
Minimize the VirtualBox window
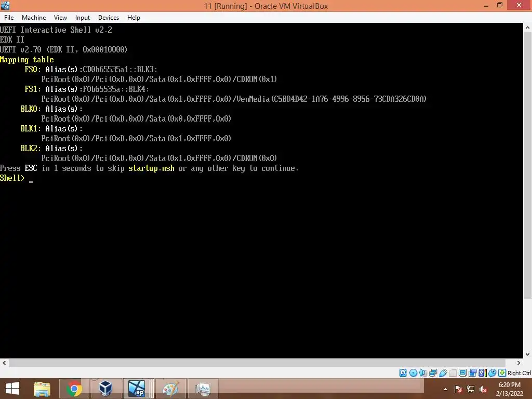point(486,5)
